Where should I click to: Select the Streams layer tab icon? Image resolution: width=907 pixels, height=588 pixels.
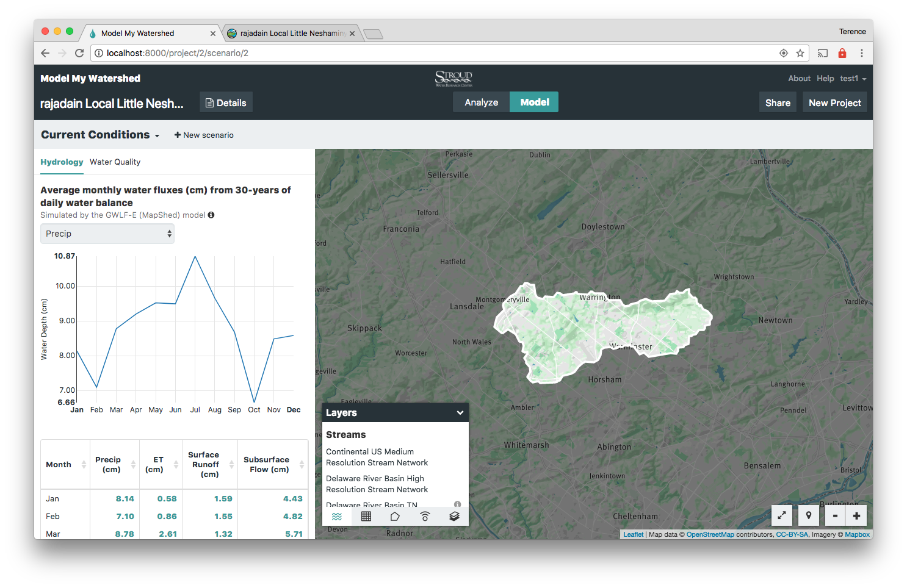point(337,517)
